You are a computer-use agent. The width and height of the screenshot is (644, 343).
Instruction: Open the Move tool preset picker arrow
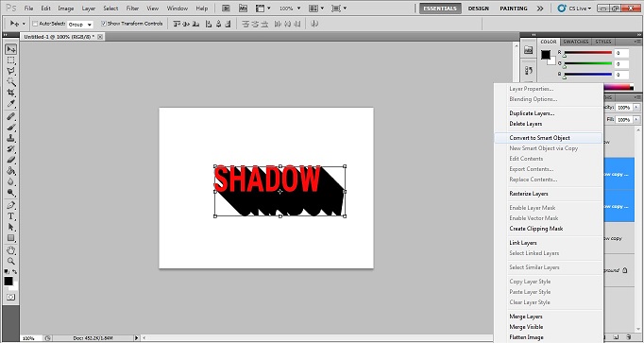point(24,24)
